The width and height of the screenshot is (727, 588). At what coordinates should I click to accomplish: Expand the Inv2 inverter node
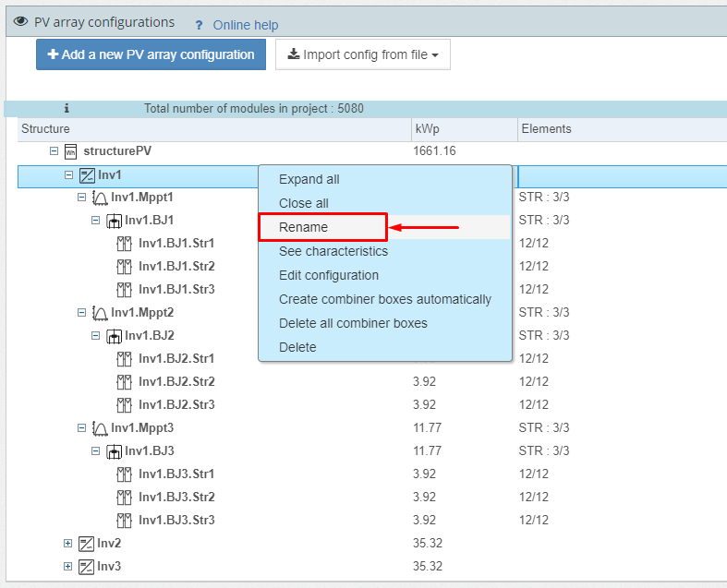pos(67,544)
